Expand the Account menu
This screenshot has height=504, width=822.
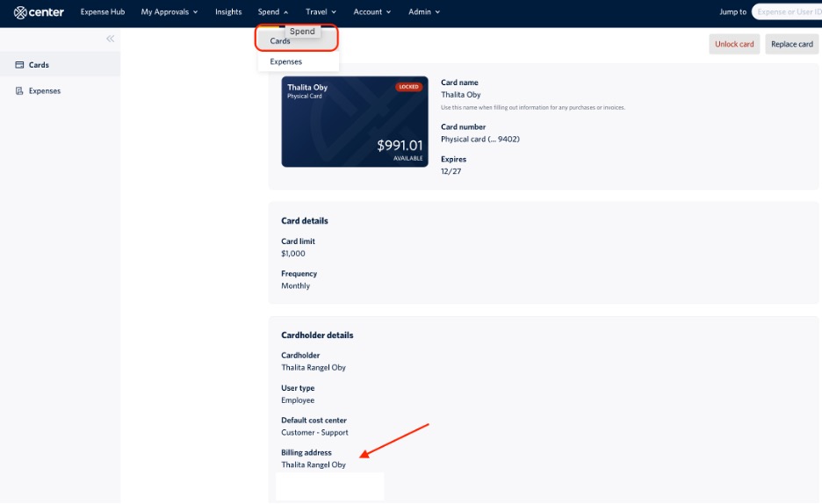click(372, 12)
